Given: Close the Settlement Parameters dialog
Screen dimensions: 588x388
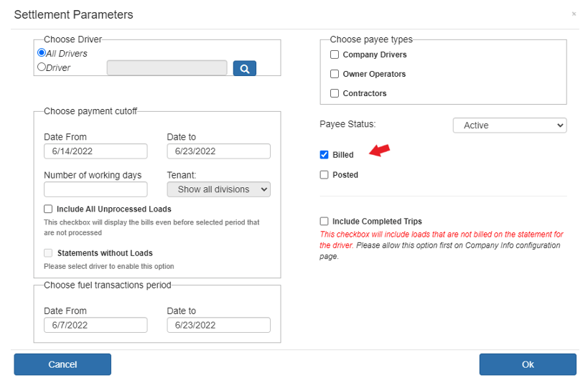Looking at the screenshot, I should point(574,14).
